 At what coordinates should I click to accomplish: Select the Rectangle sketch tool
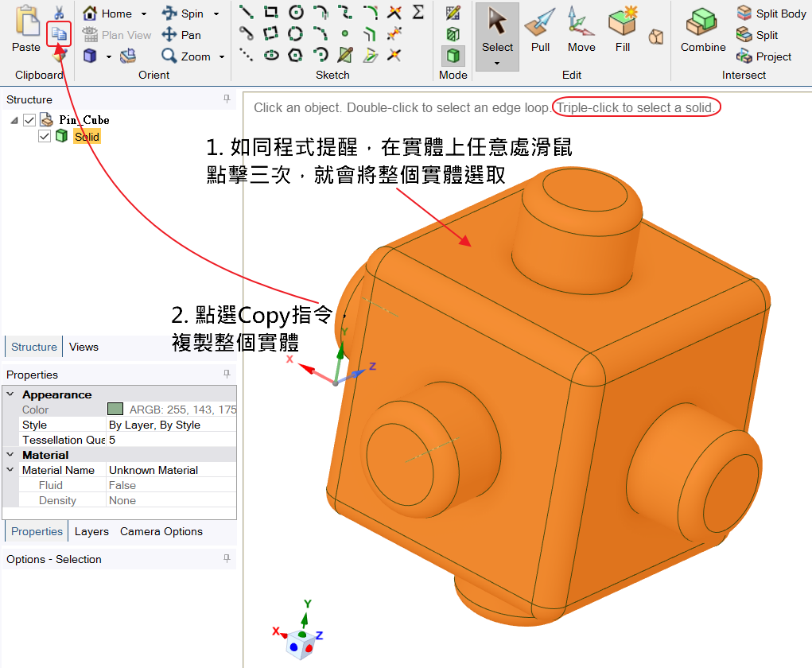point(271,12)
